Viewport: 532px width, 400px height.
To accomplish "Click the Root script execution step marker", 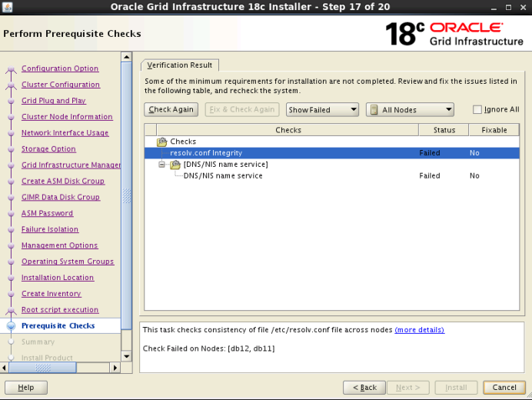I will (x=12, y=310).
